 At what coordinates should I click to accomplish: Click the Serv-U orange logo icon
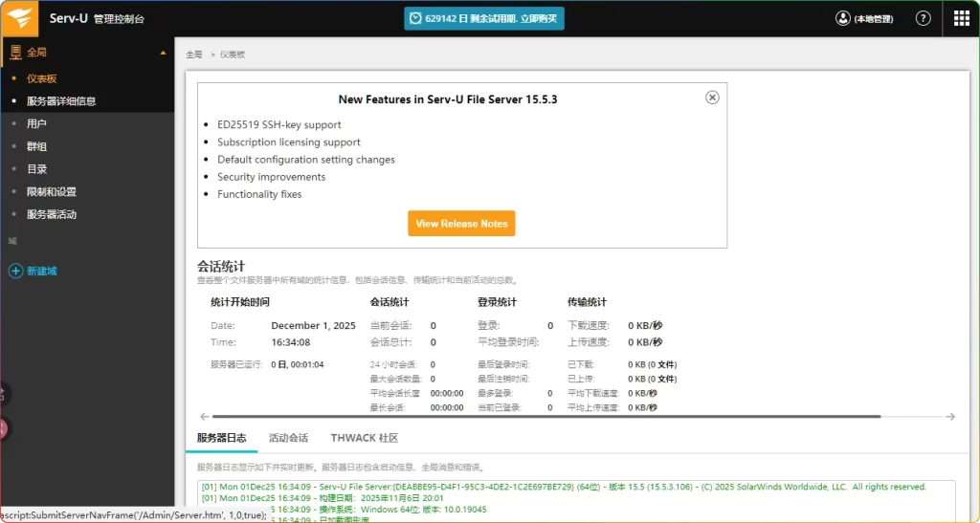(19, 18)
